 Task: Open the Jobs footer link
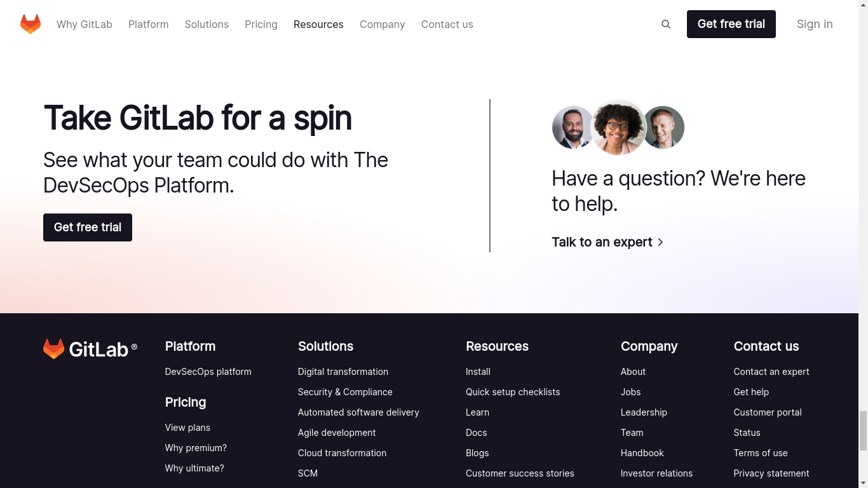click(630, 392)
